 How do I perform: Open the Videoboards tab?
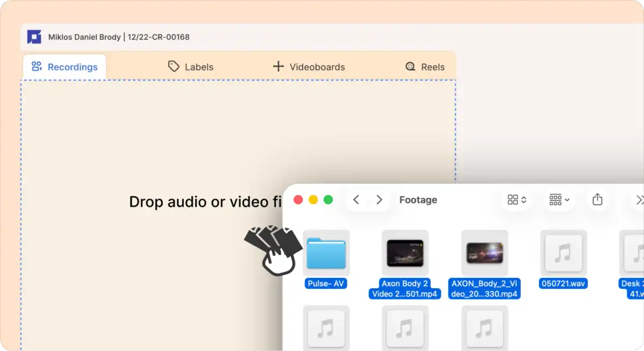(309, 67)
